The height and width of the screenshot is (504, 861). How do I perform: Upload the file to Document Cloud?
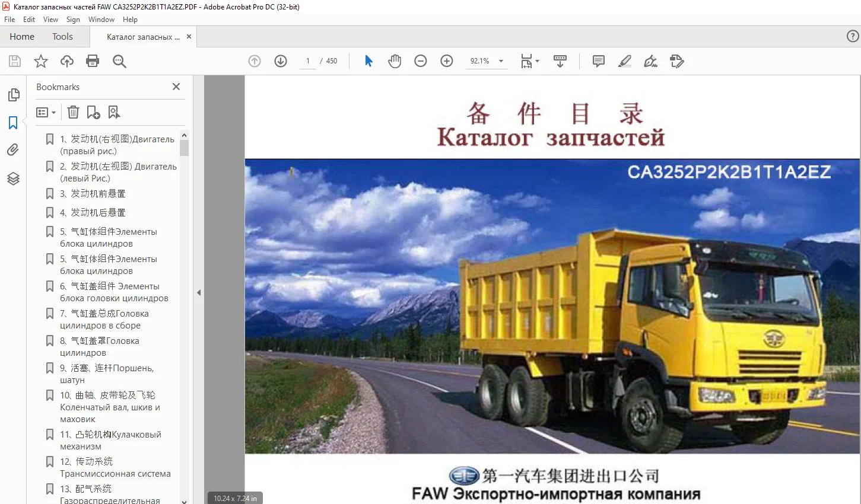click(67, 61)
